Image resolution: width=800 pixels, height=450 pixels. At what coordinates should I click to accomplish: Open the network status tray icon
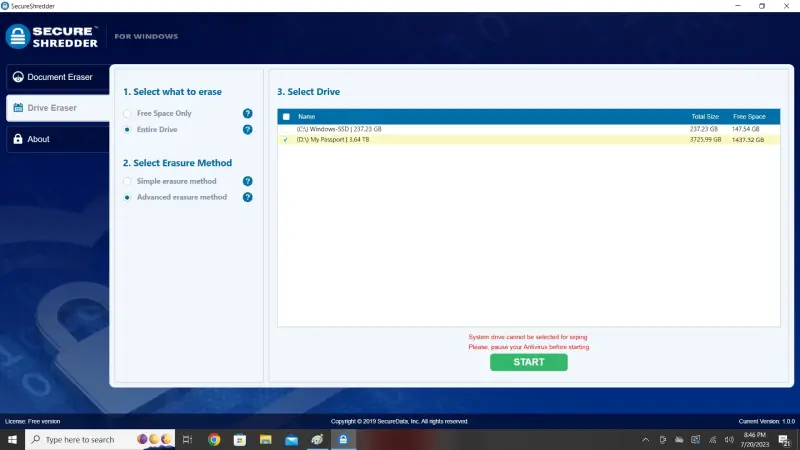click(712, 439)
